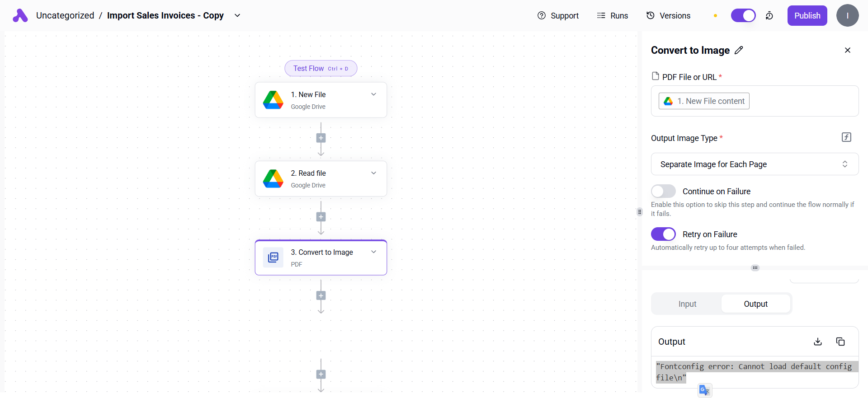Viewport: 868px width, 398px height.
Task: Edit the Convert to Image step name
Action: pos(739,50)
